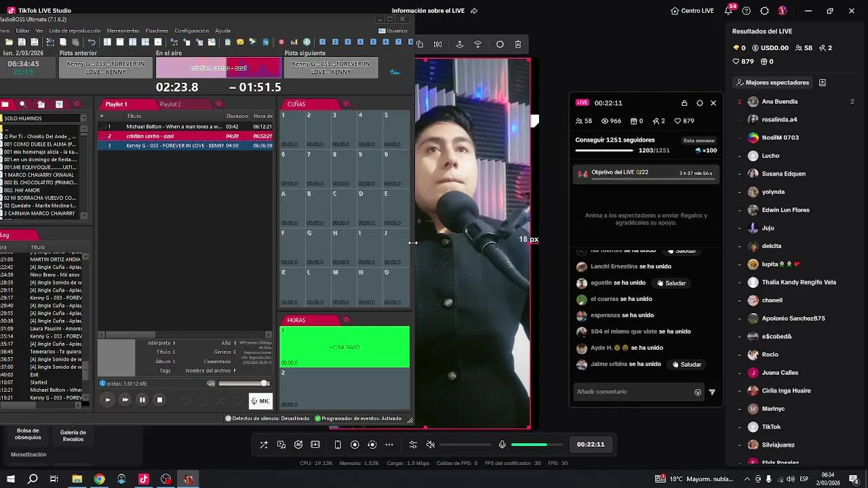Image resolution: width=868 pixels, height=488 pixels.
Task: Open the Lista de reproducción menu
Action: click(75, 30)
